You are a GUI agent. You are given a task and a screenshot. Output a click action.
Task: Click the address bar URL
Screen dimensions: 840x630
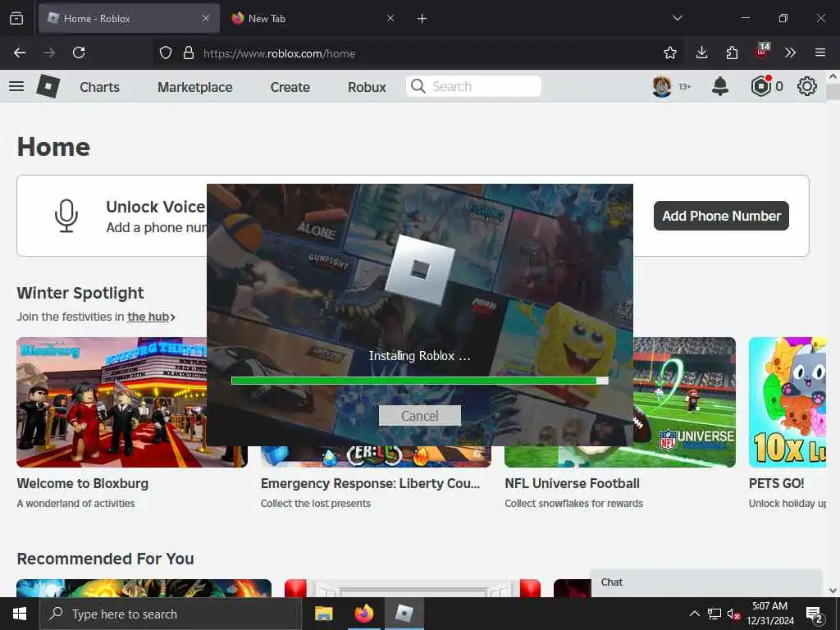pyautogui.click(x=279, y=53)
